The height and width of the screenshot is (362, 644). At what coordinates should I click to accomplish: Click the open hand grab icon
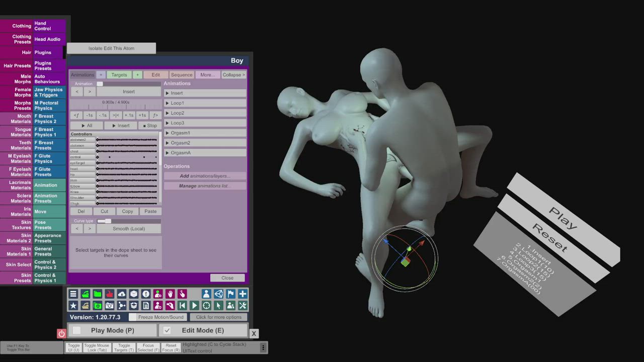(x=170, y=294)
